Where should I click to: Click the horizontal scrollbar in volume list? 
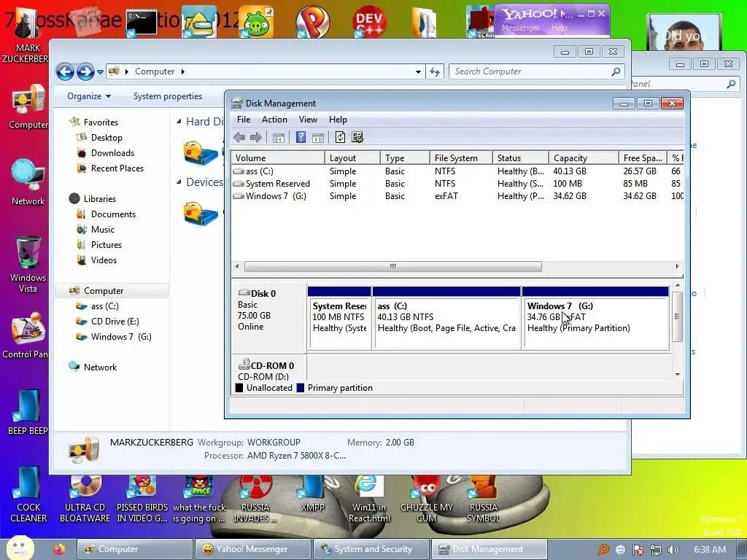tap(393, 266)
